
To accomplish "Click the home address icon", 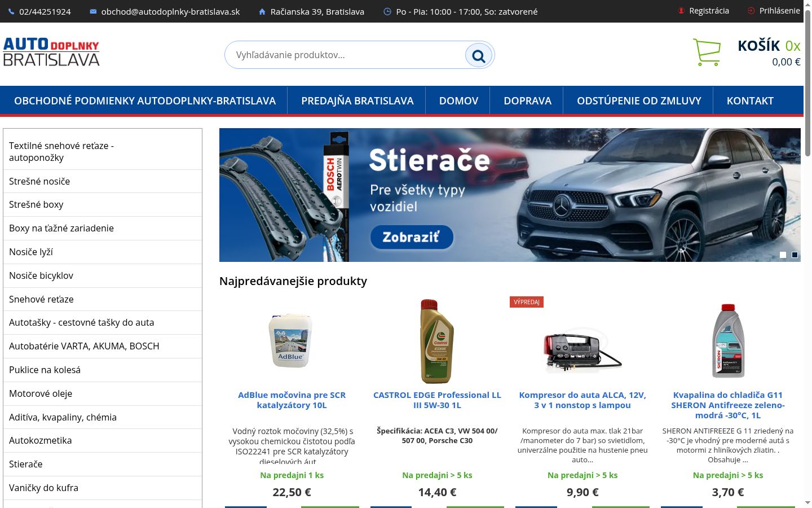I will point(262,11).
